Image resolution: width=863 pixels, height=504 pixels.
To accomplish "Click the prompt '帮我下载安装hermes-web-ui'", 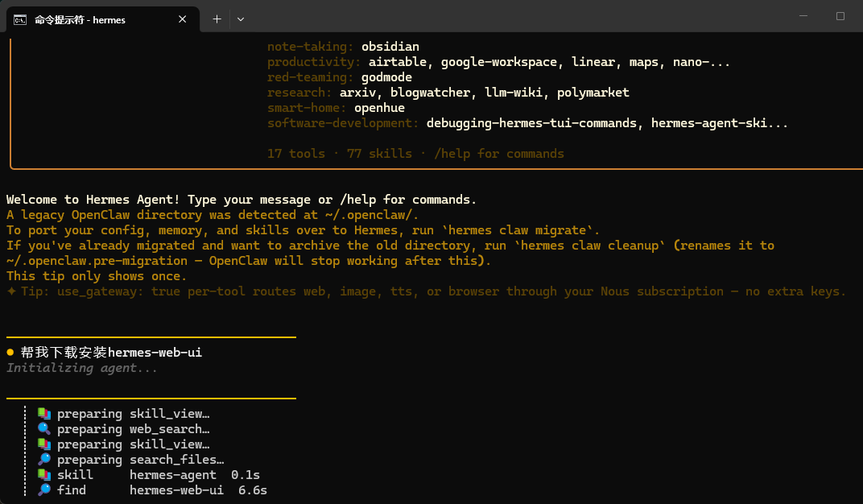I will pos(111,352).
